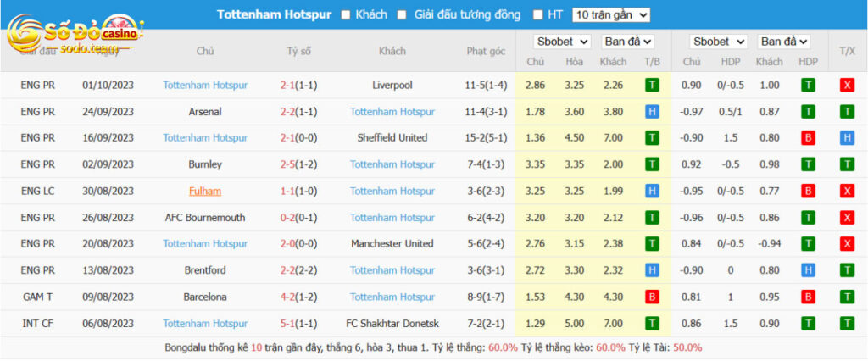Click blue H HDP badge in Brentford row
868x361 pixels.
coord(808,270)
